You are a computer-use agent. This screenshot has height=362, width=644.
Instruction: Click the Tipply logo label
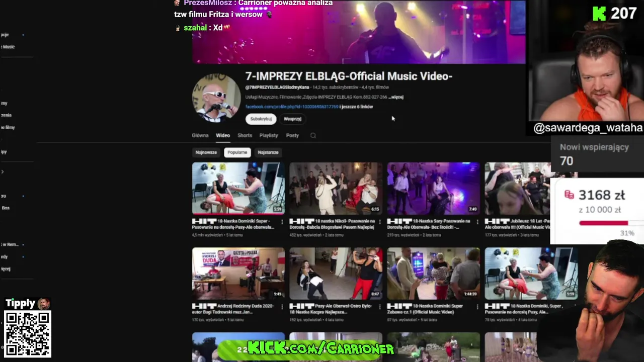pos(28,303)
